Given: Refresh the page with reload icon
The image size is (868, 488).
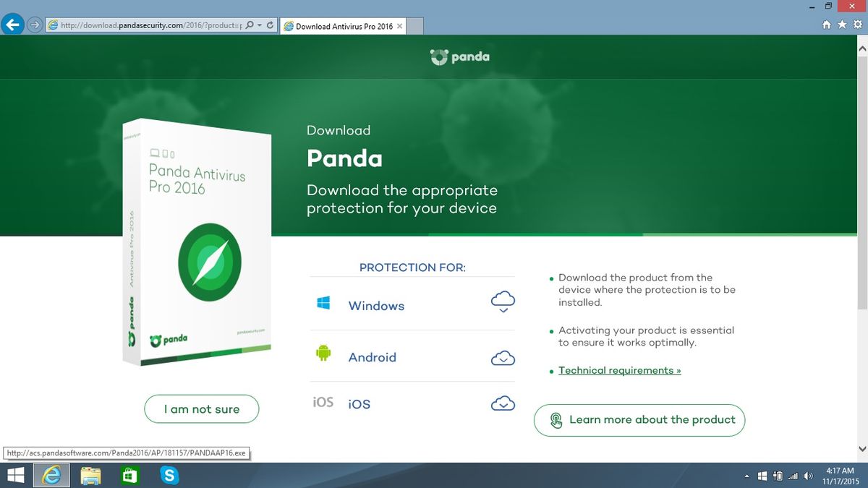Looking at the screenshot, I should pyautogui.click(x=270, y=25).
